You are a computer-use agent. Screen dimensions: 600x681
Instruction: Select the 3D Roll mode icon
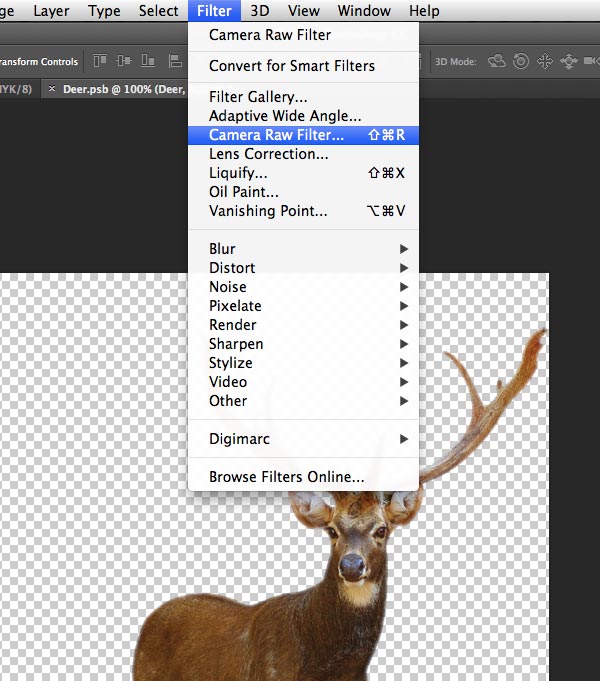click(521, 62)
